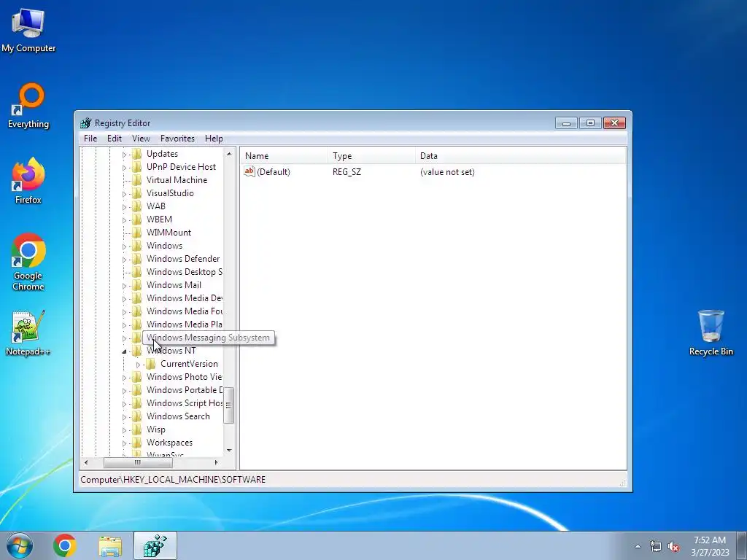Select the Virtual Machine folder icon

pos(136,180)
